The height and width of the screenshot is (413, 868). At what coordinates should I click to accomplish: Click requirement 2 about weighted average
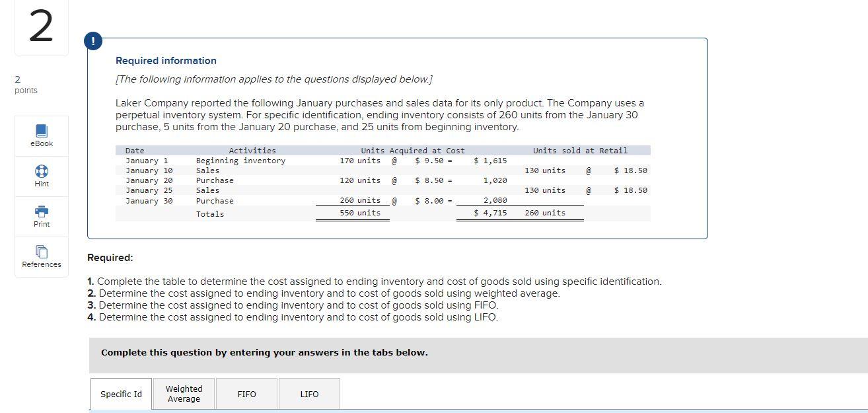324,293
